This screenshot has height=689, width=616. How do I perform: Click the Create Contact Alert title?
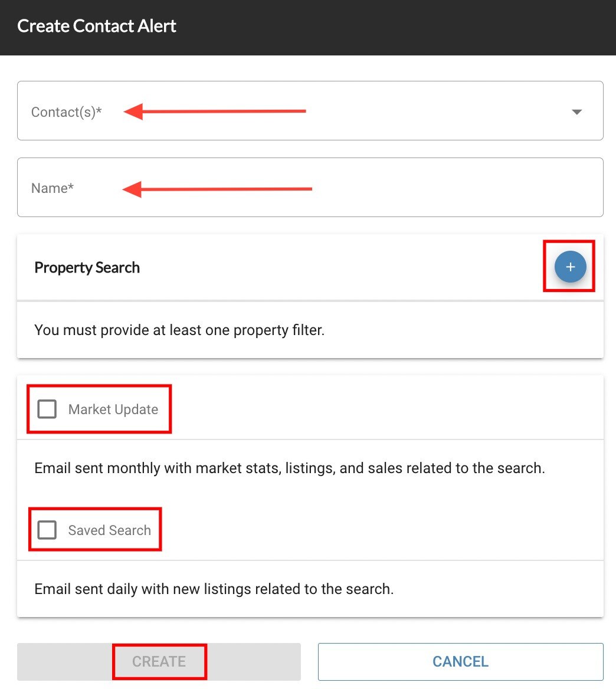click(97, 26)
